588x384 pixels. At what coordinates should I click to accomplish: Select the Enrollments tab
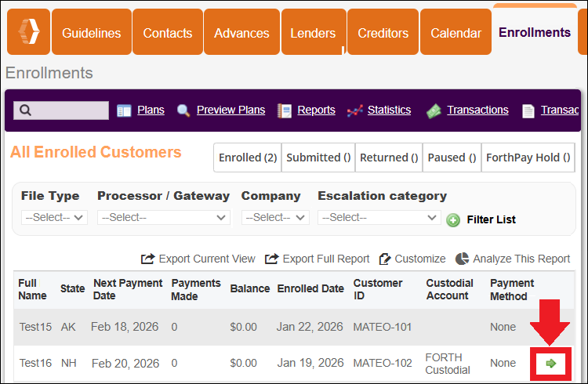[x=535, y=32]
